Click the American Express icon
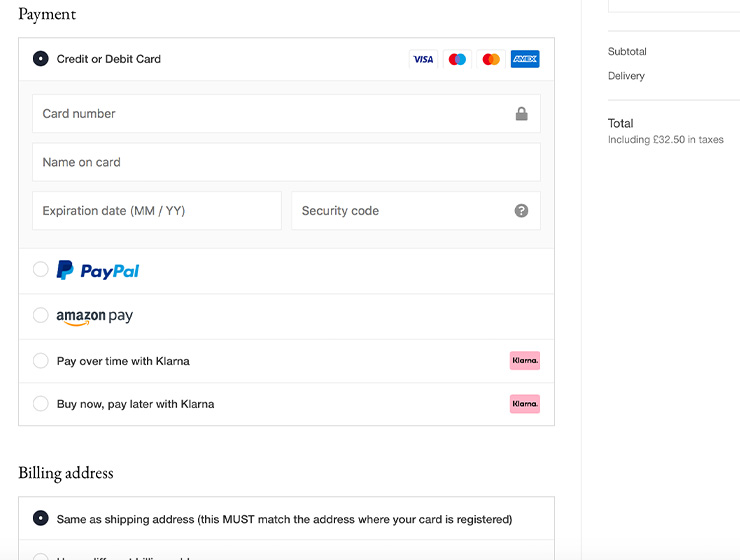 pos(525,59)
